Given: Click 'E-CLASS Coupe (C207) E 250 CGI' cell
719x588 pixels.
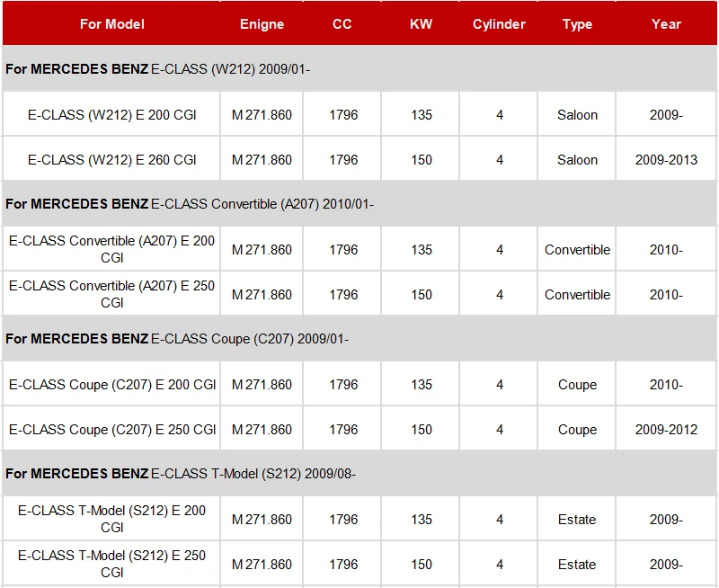Looking at the screenshot, I should coord(111,429).
